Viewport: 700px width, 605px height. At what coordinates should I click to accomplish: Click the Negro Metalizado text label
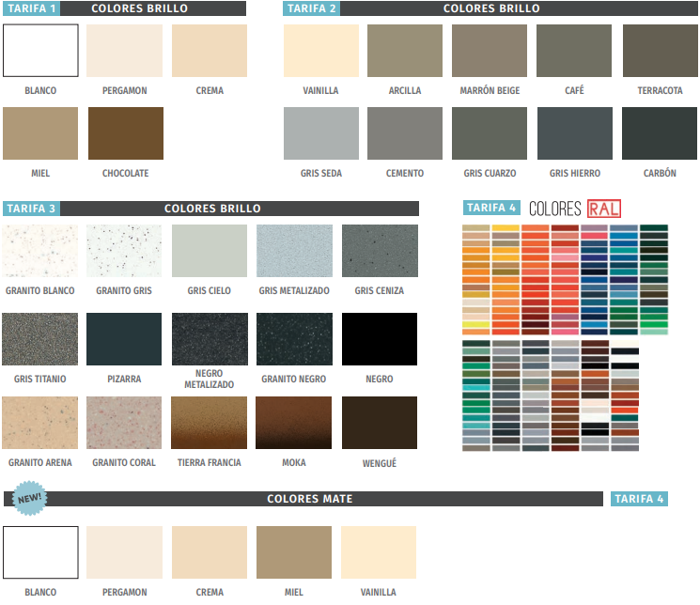click(210, 379)
